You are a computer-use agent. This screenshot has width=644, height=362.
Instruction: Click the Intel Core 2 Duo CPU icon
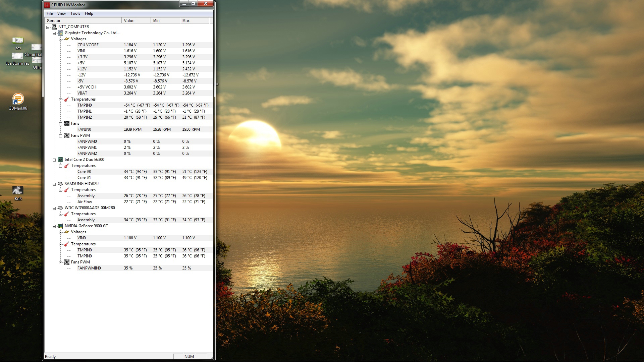click(60, 160)
